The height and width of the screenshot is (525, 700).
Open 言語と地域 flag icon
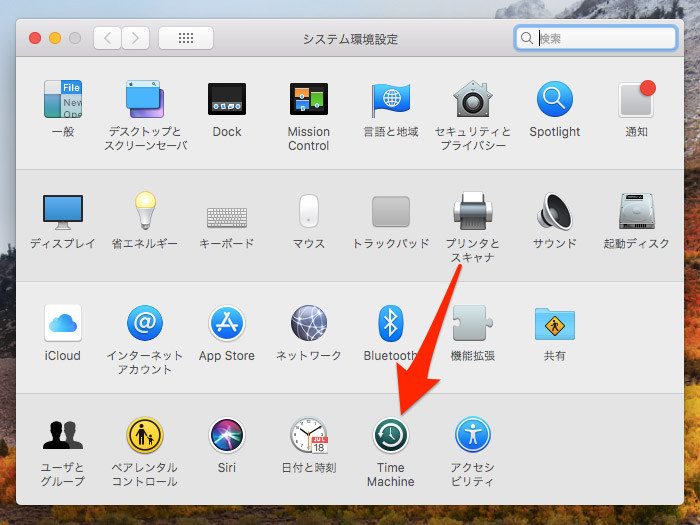(x=391, y=99)
